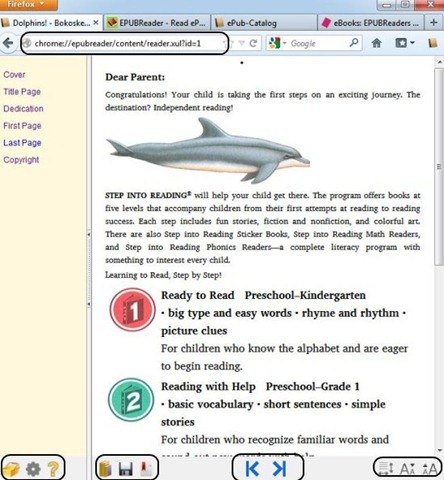Switch to the Dolphins! tab
The height and width of the screenshot is (480, 444).
tap(50, 23)
